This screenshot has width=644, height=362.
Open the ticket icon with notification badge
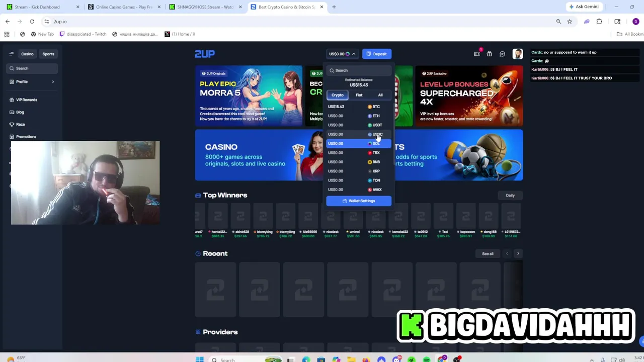477,54
